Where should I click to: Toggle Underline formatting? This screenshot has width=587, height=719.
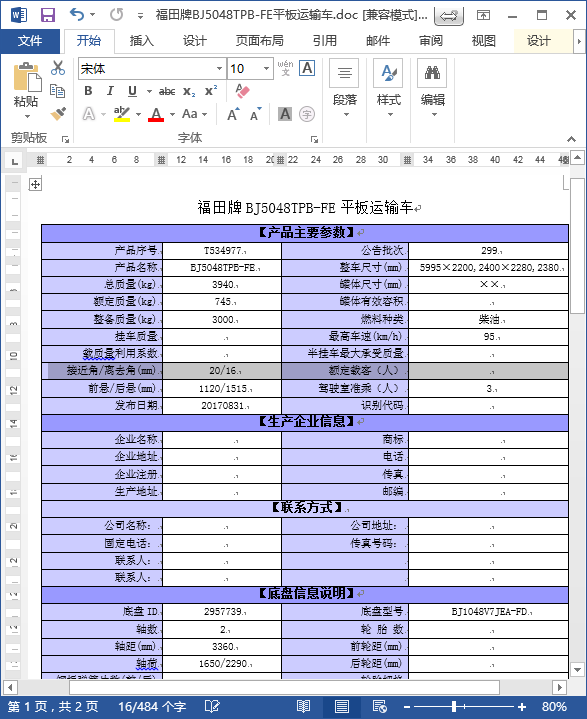132,91
